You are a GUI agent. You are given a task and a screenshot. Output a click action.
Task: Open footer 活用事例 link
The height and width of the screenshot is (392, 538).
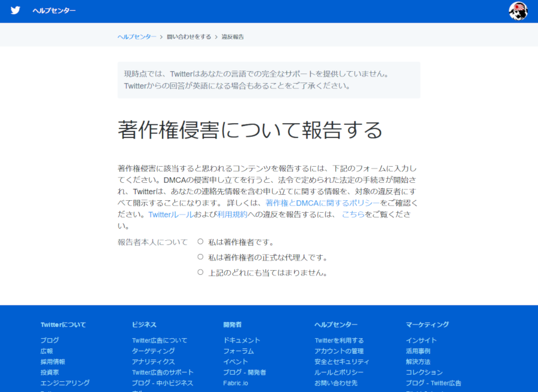click(x=418, y=351)
